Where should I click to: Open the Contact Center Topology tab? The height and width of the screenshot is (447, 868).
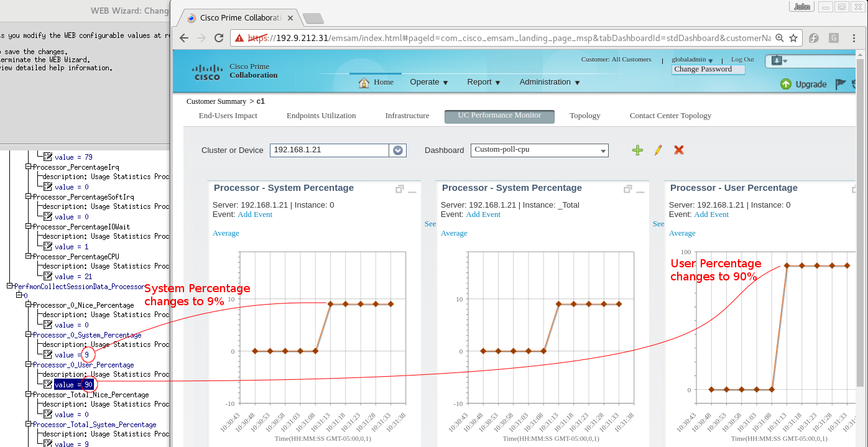click(x=670, y=116)
